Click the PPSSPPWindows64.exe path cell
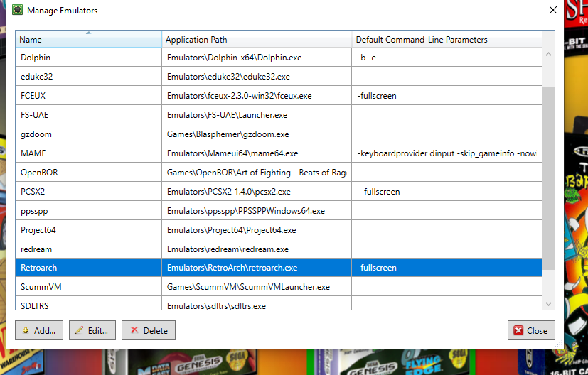This screenshot has width=588, height=375. pos(257,210)
